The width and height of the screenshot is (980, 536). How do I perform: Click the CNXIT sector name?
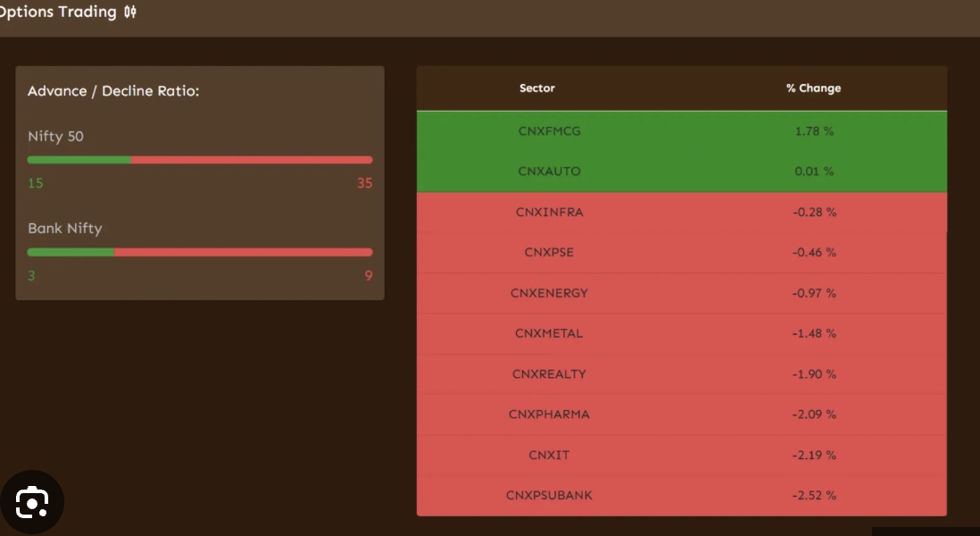tap(549, 456)
